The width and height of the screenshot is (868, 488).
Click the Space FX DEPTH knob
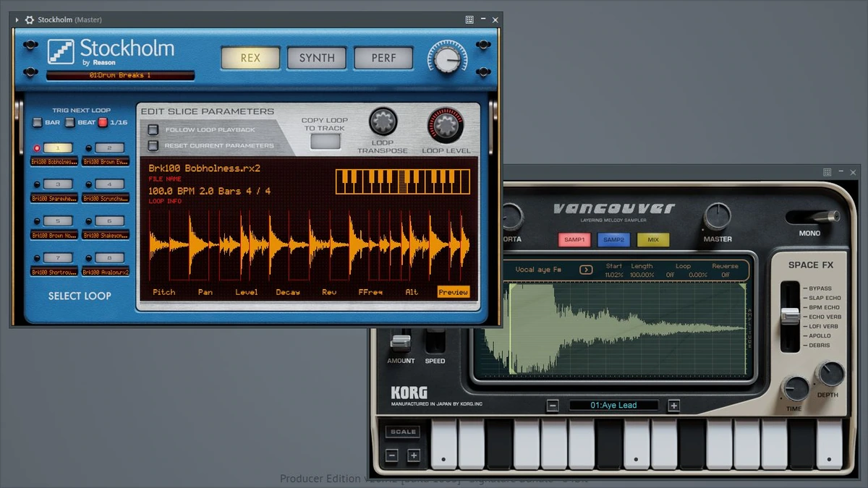point(829,374)
